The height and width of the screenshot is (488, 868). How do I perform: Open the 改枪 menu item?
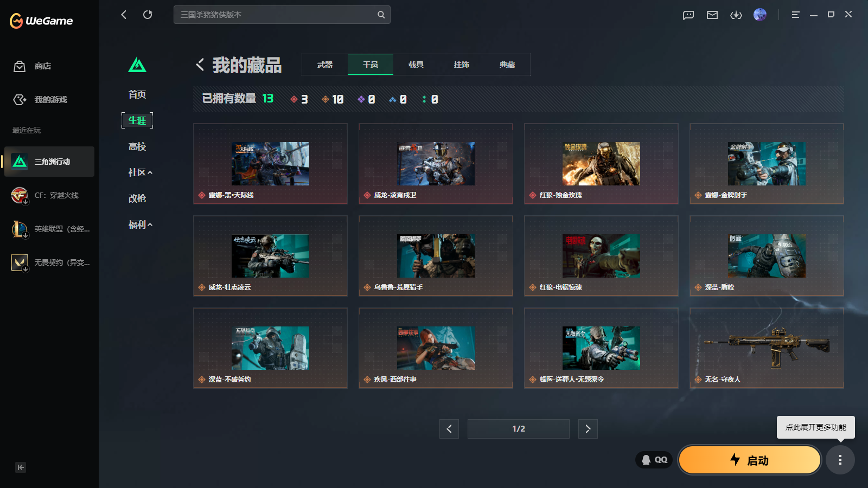137,198
